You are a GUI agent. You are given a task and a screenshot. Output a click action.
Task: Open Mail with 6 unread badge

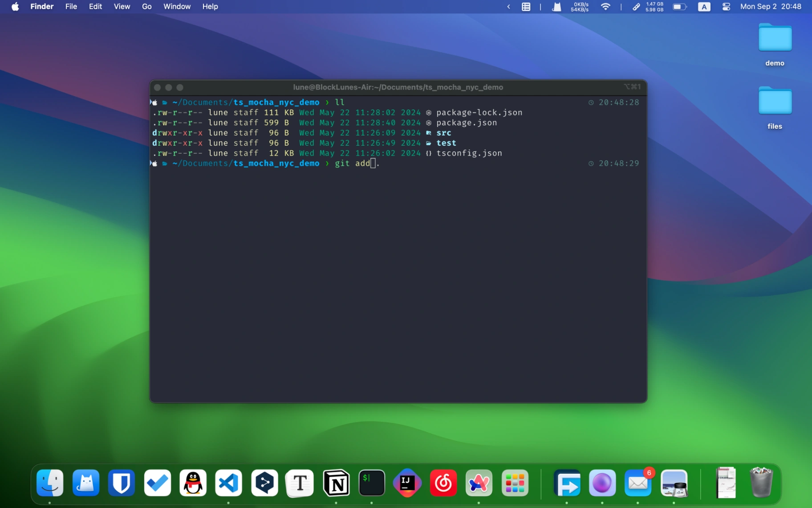(x=638, y=483)
